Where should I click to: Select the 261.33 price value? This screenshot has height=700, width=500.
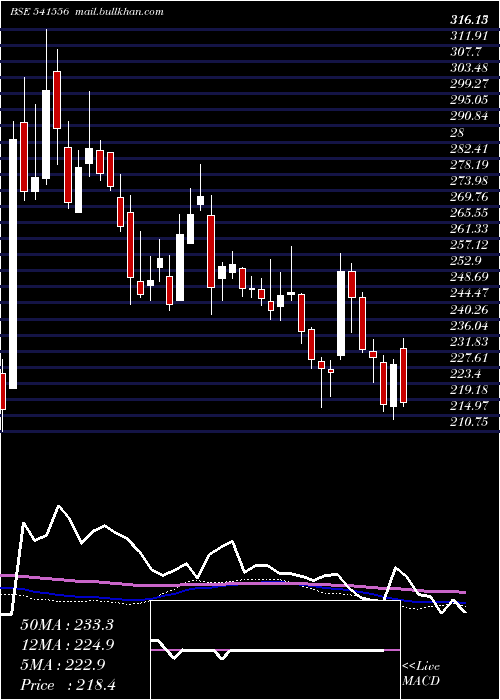[x=469, y=229]
